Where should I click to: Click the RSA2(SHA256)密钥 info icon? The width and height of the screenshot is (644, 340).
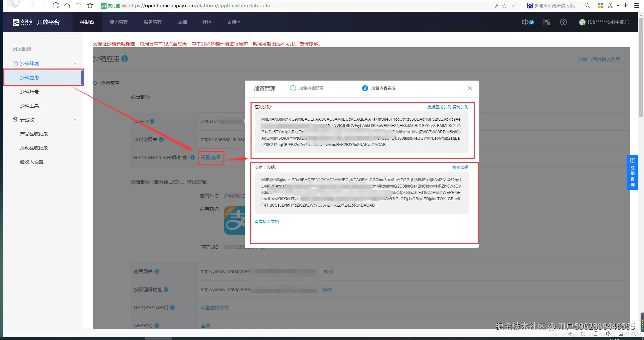click(x=193, y=157)
